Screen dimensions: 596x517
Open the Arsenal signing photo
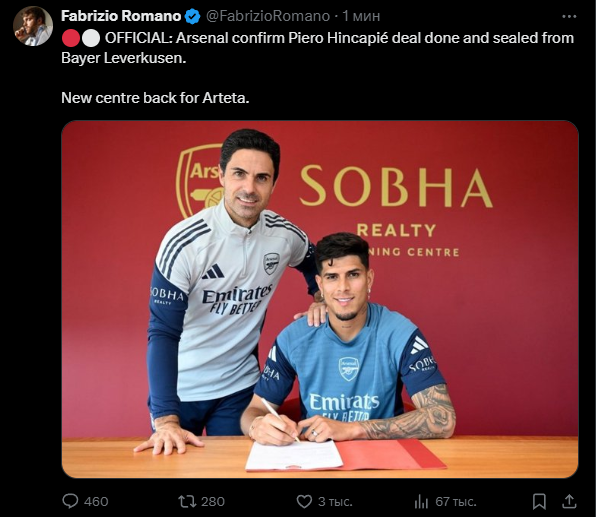320,299
